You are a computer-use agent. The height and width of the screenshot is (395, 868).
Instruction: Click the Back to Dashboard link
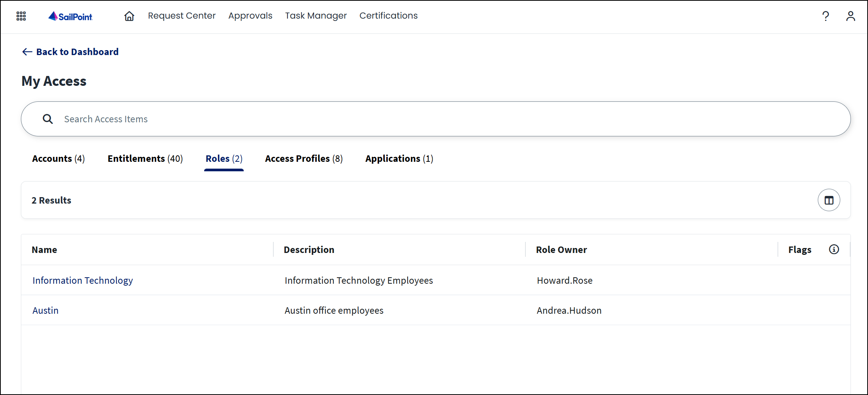[77, 52]
